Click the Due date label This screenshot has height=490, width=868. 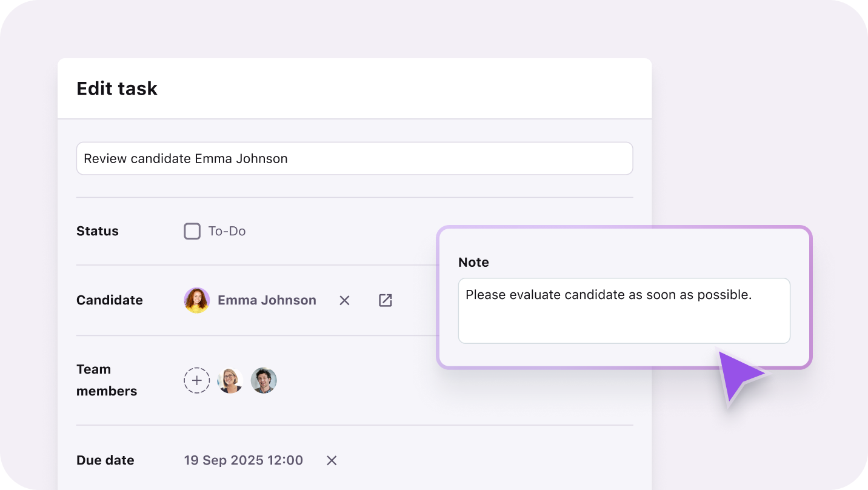105,460
